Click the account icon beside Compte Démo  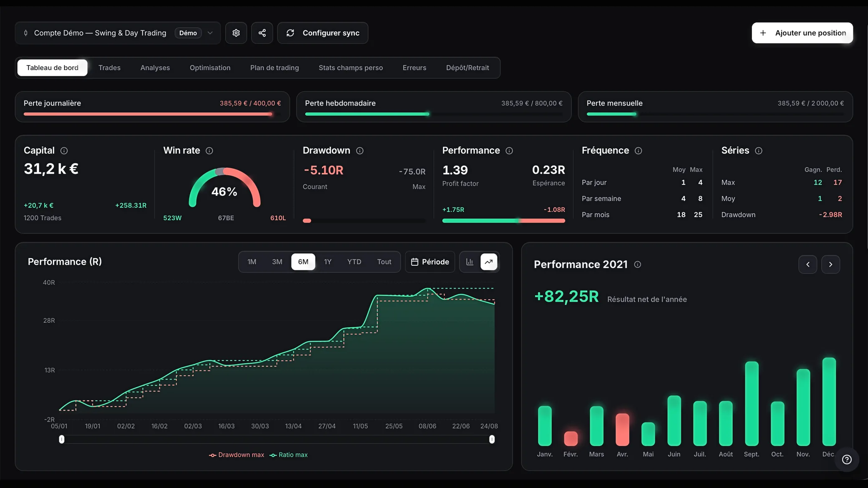pyautogui.click(x=26, y=33)
